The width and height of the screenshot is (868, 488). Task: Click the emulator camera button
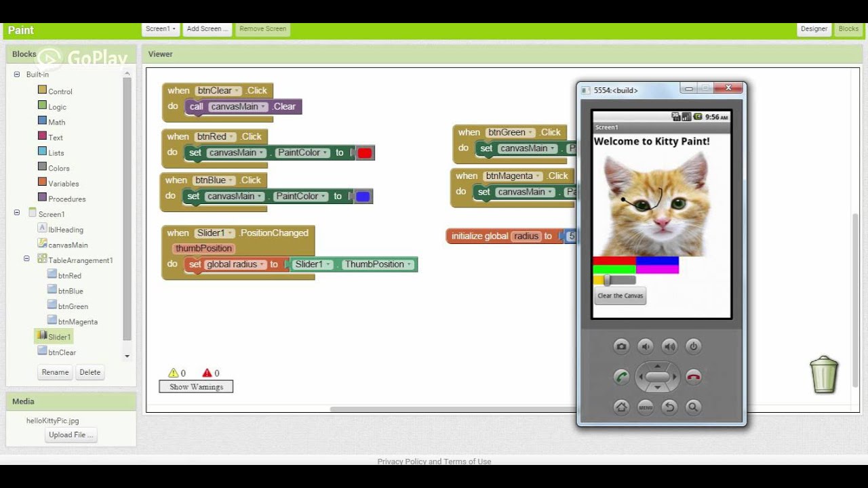pyautogui.click(x=621, y=346)
